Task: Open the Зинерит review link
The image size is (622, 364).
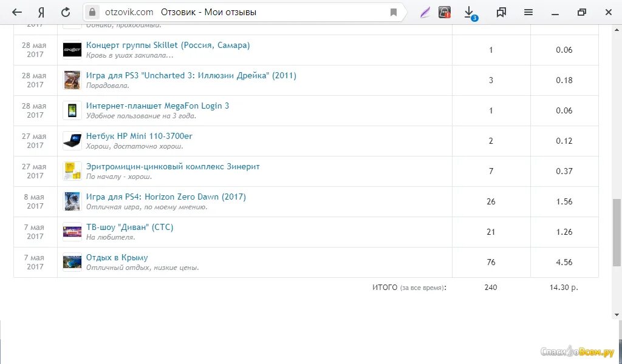Action: [173, 166]
